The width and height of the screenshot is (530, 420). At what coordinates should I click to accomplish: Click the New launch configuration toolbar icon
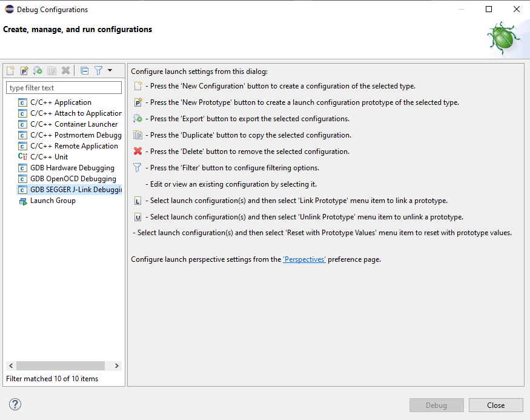coord(10,70)
